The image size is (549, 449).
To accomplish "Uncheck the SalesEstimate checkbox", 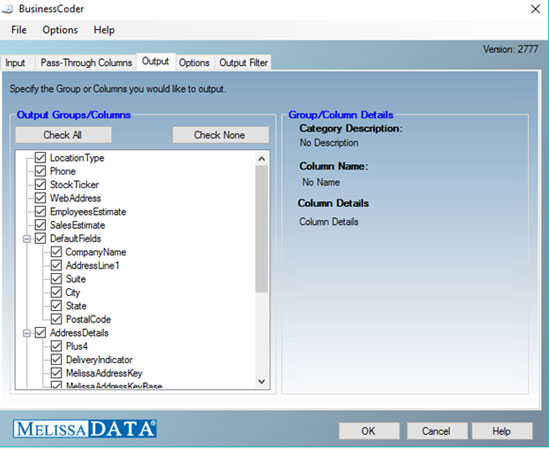I will [40, 225].
